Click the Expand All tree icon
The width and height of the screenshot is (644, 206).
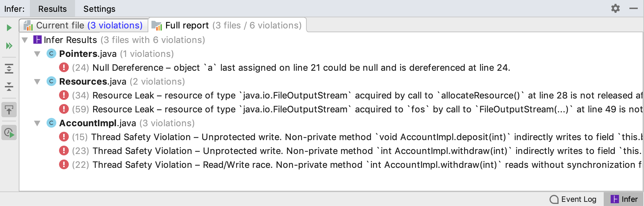(9, 68)
